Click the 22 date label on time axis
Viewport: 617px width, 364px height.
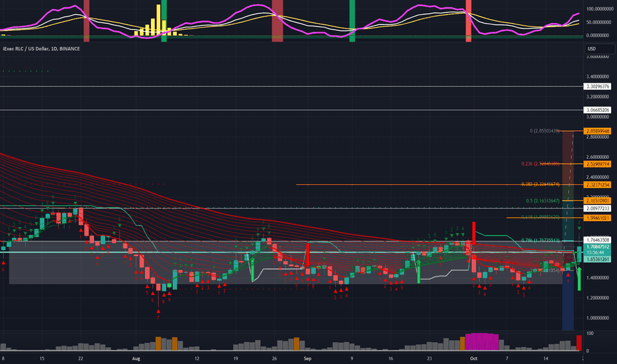coord(81,359)
